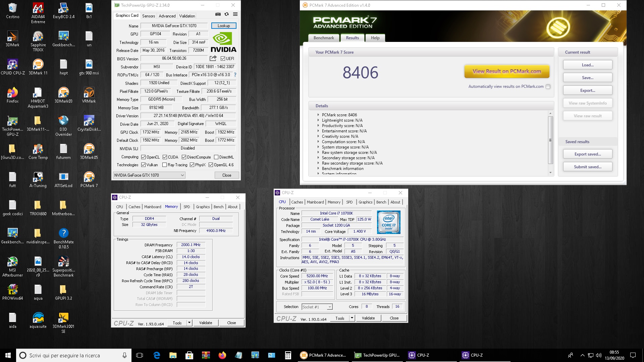Image resolution: width=644 pixels, height=362 pixels.
Task: Toggle the Ray Tracing checkbox
Action: click(x=164, y=165)
